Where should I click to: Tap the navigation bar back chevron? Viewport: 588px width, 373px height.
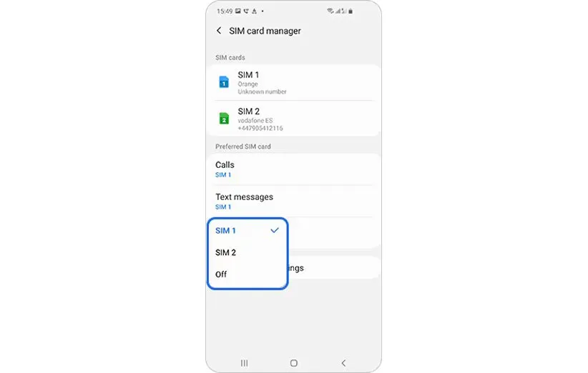point(343,363)
